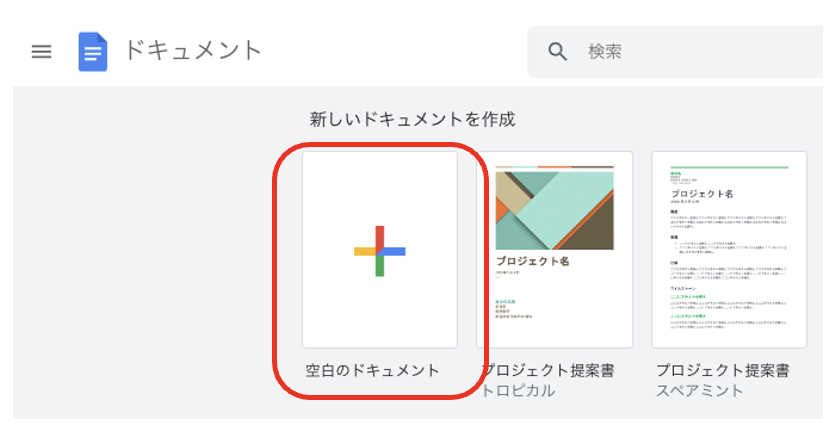834x428 pixels.
Task: Click the blue Google Docs logo icon
Action: (x=93, y=52)
